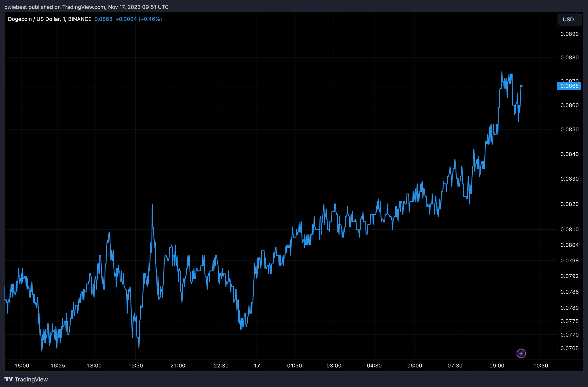Click the blue 0.0868 current price label on scale

tap(569, 86)
